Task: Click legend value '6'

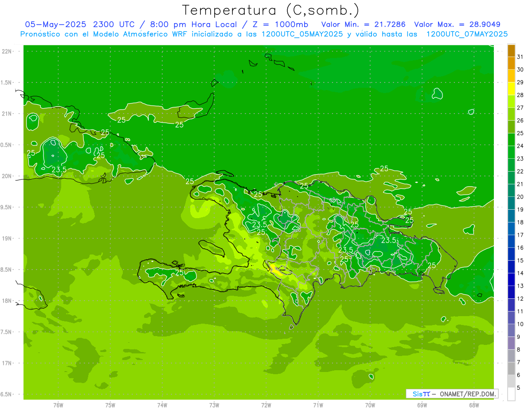Action: pyautogui.click(x=519, y=375)
